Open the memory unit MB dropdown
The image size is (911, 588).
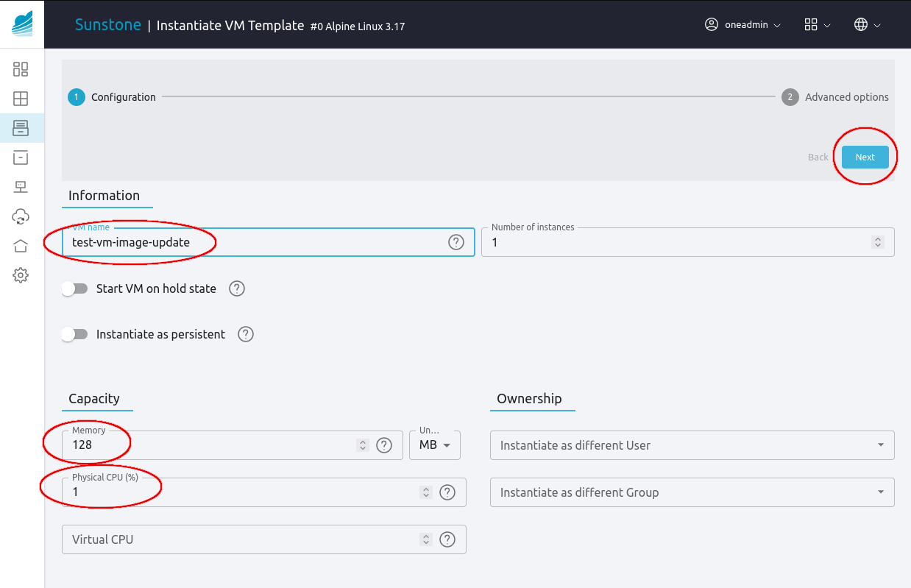435,445
